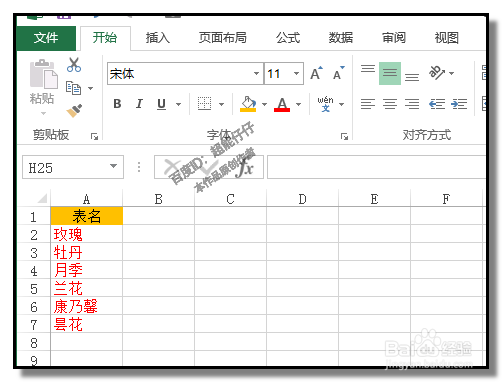Select row 5 header
502x382 pixels.
[x=34, y=289]
